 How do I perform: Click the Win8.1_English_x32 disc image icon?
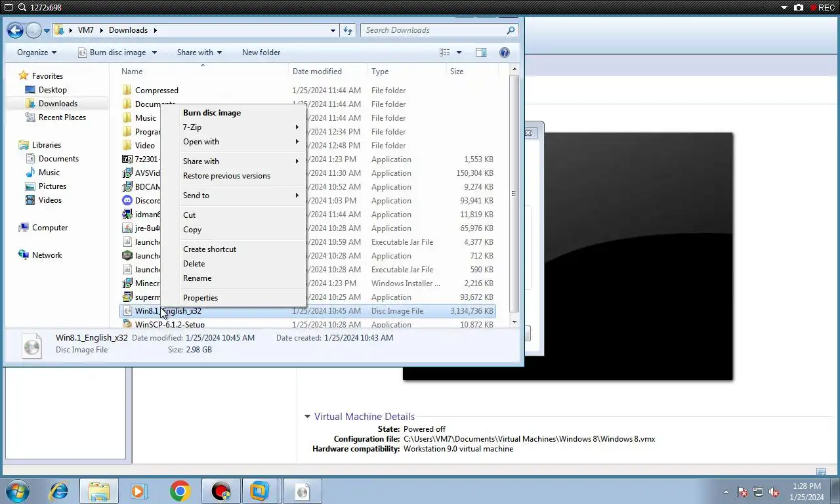point(127,311)
